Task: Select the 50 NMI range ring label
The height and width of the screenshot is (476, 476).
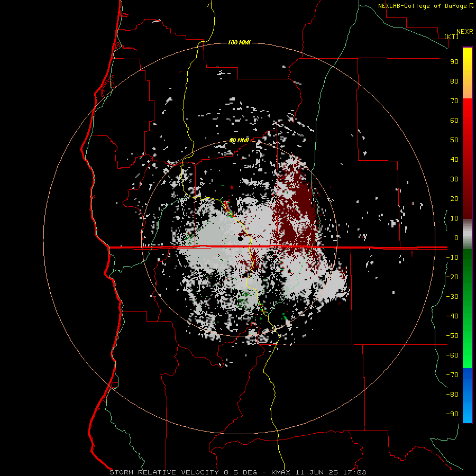Action: pyautogui.click(x=239, y=140)
